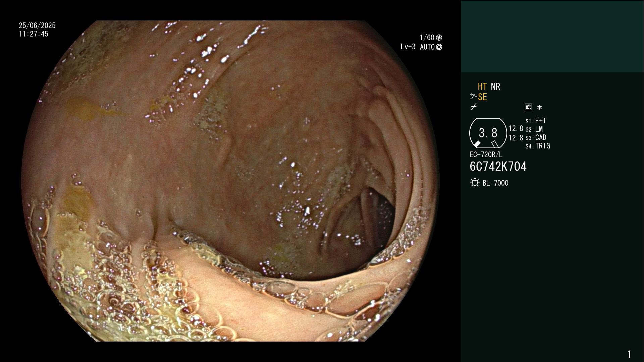Click the empty teal sub-display panel
This screenshot has height=362, width=644.
pyautogui.click(x=552, y=37)
